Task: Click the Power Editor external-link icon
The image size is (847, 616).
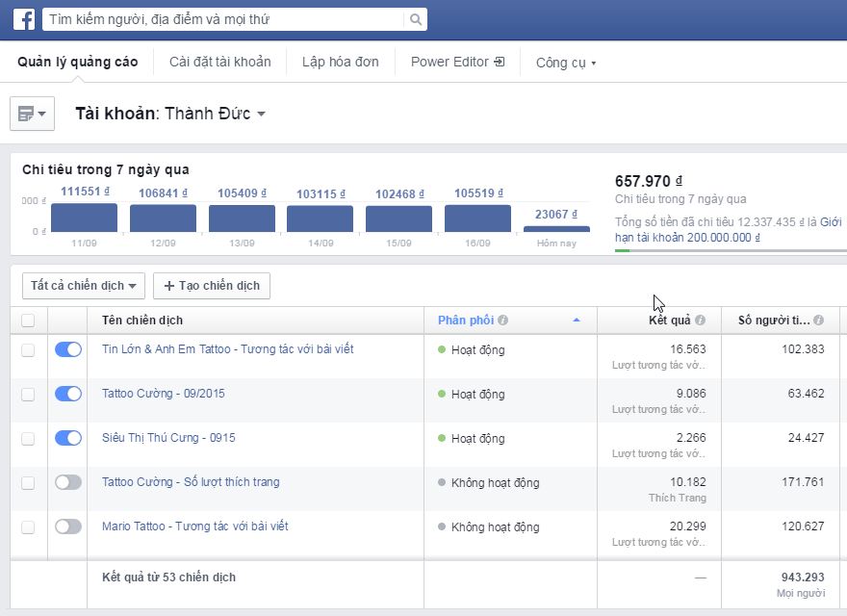Action: (500, 62)
